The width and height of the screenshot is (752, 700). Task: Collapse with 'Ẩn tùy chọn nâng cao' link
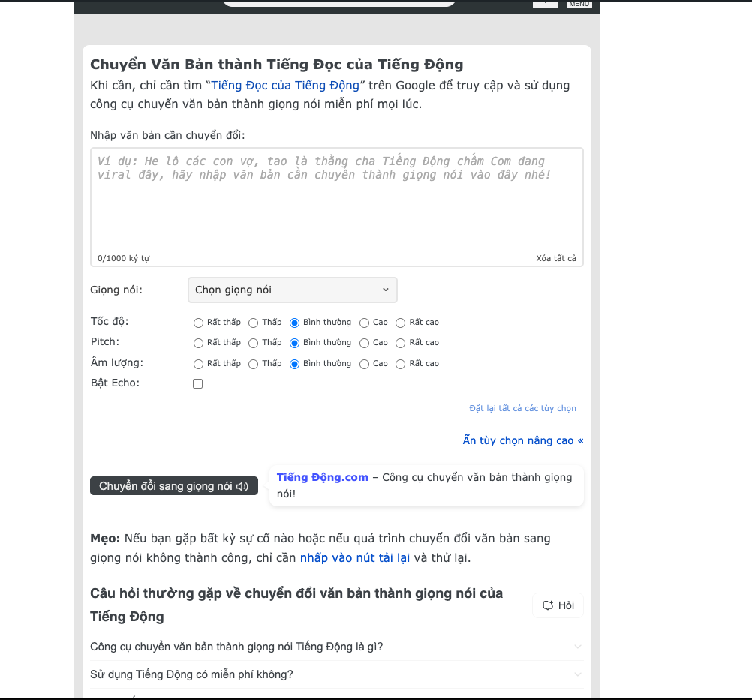click(x=523, y=440)
